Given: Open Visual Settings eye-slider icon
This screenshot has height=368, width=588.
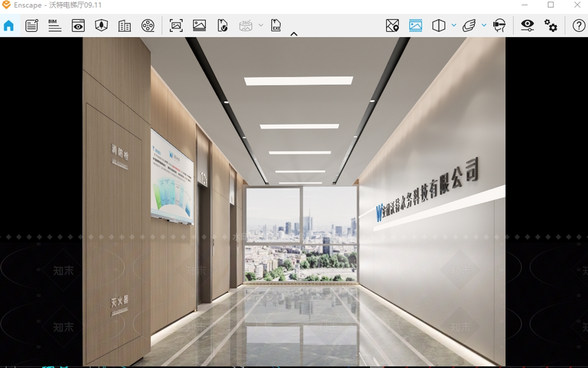Looking at the screenshot, I should pyautogui.click(x=527, y=26).
